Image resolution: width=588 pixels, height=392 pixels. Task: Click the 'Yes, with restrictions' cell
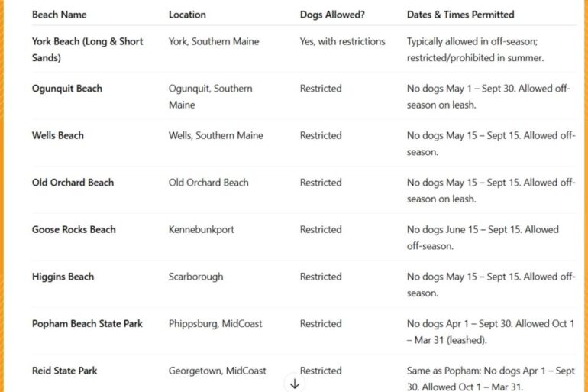342,41
